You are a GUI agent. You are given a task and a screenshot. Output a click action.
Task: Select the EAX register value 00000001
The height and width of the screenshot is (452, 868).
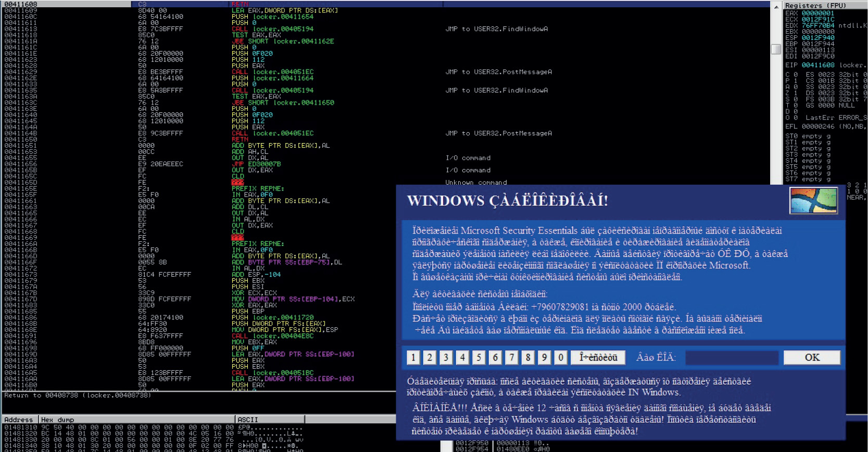coord(817,14)
